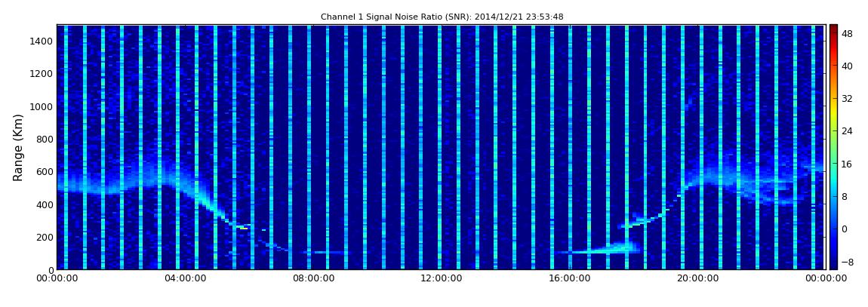
Task: Click the 'Range (Km)' y-axis label
Action: pos(18,148)
